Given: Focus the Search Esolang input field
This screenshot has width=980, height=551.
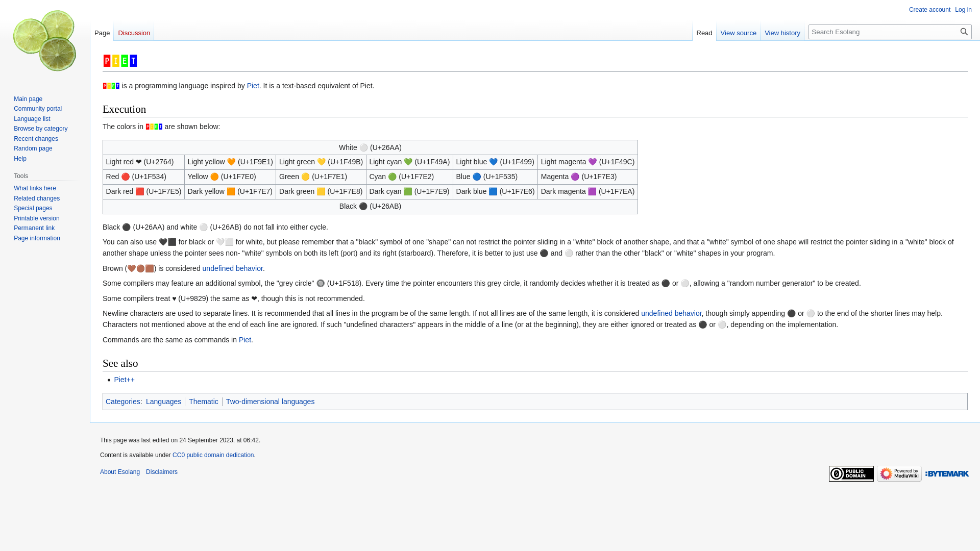Looking at the screenshot, I should (x=883, y=32).
